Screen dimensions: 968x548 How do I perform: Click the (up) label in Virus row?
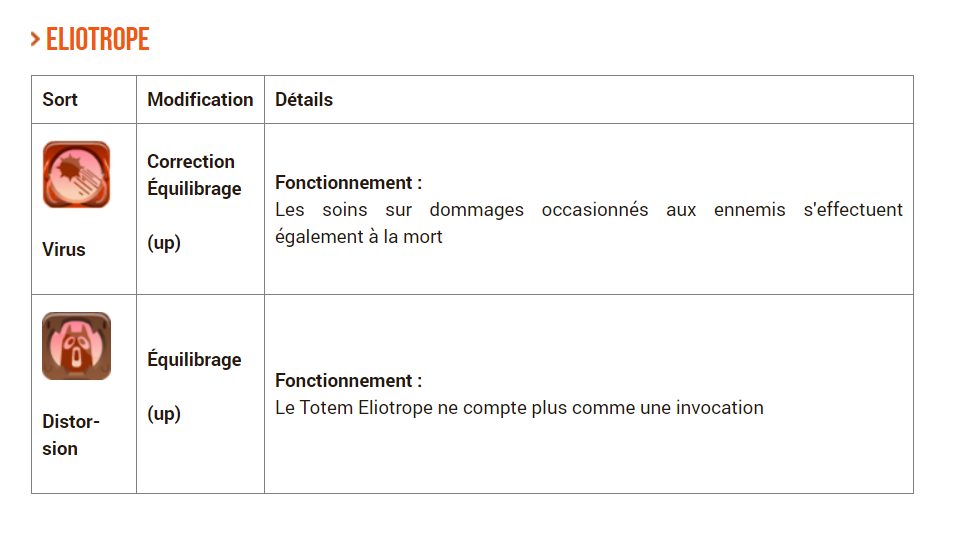164,243
